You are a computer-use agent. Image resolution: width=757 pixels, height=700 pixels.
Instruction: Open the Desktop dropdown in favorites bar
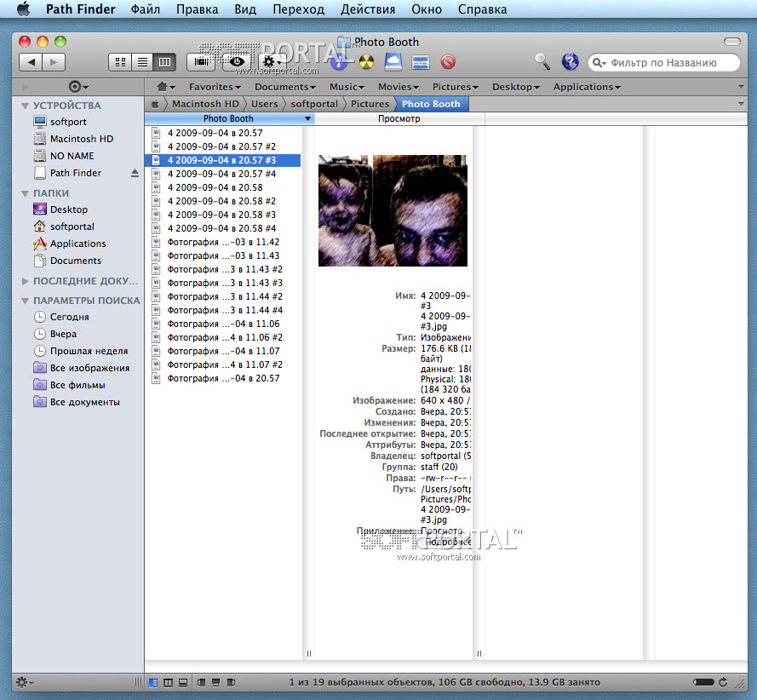pos(516,87)
